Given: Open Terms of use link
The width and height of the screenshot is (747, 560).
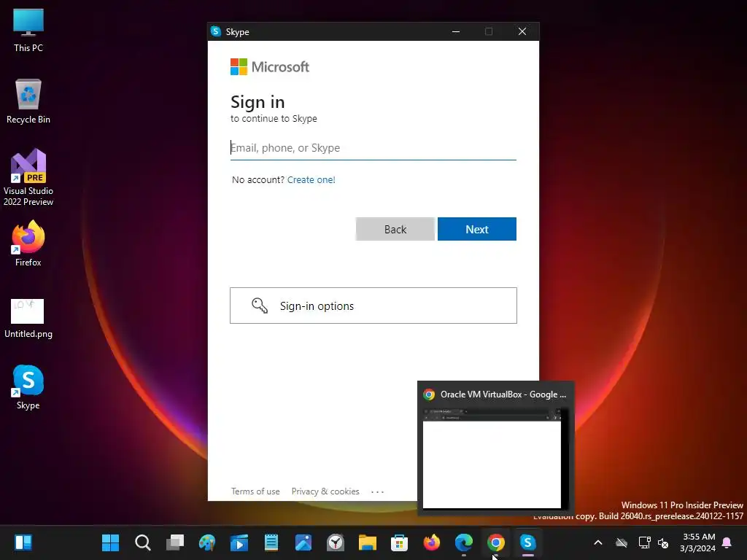Looking at the screenshot, I should click(x=255, y=491).
